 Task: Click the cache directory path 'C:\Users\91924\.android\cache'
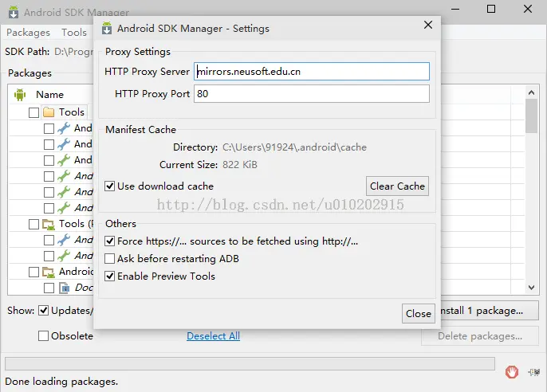[x=294, y=147]
